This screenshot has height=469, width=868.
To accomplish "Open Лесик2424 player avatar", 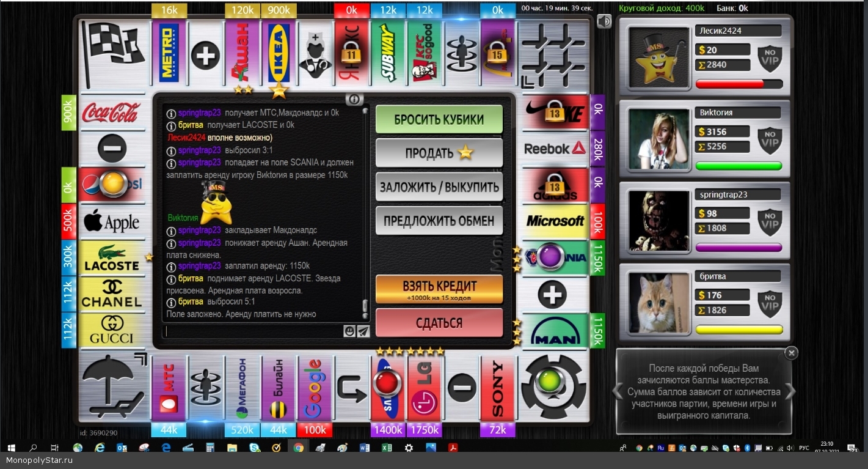I will click(x=659, y=57).
